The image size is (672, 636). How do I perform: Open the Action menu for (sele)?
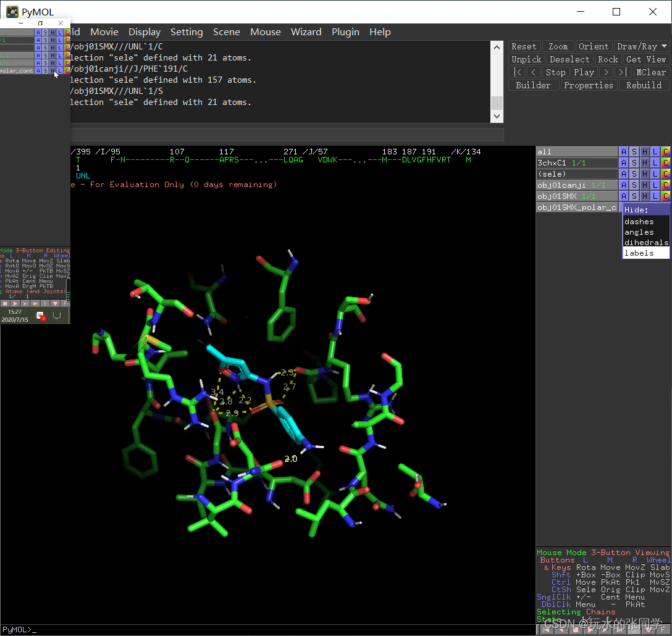624,174
